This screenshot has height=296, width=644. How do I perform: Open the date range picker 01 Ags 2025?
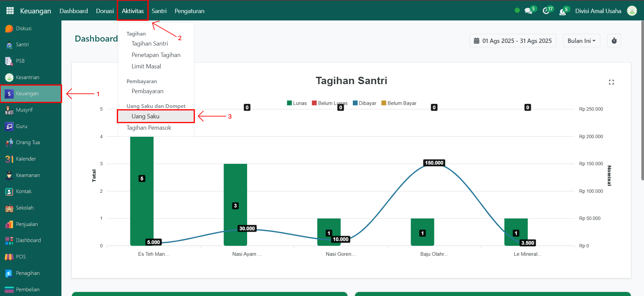(512, 41)
